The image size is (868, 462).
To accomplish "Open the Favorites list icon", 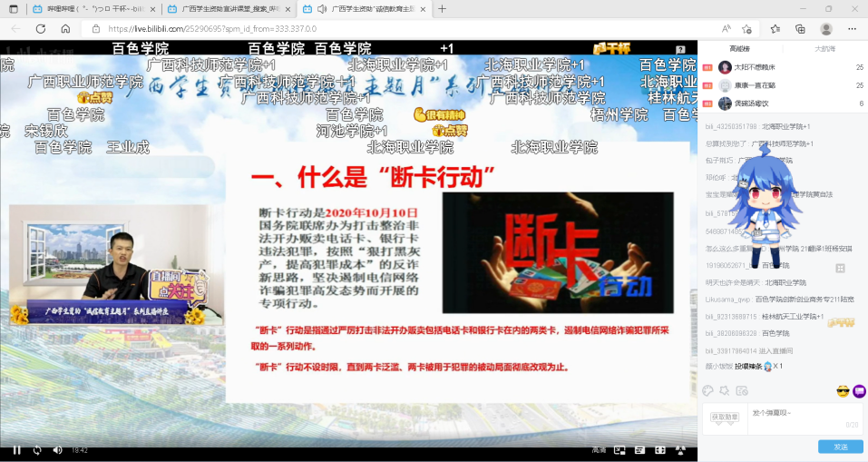I will point(775,29).
